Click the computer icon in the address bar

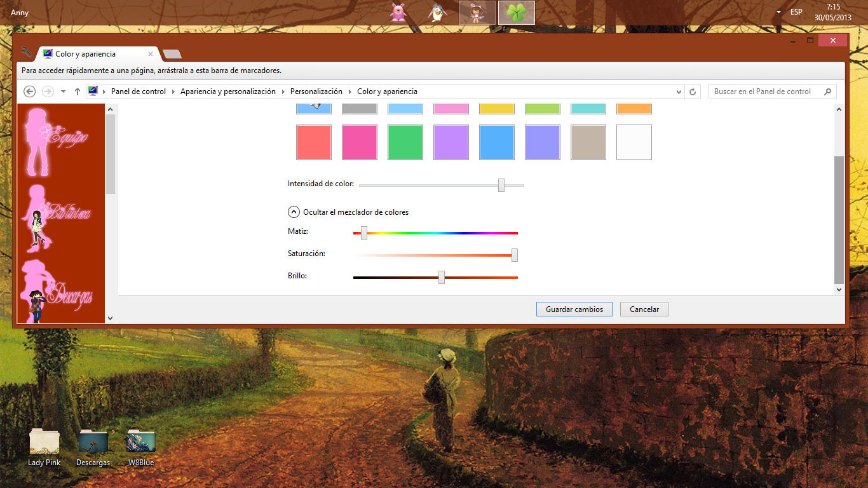tap(93, 91)
